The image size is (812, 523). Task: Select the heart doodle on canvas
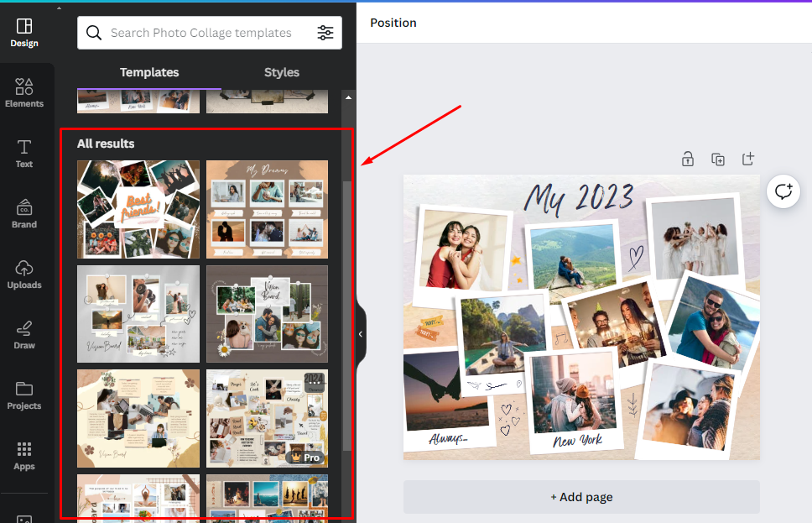[x=636, y=257]
